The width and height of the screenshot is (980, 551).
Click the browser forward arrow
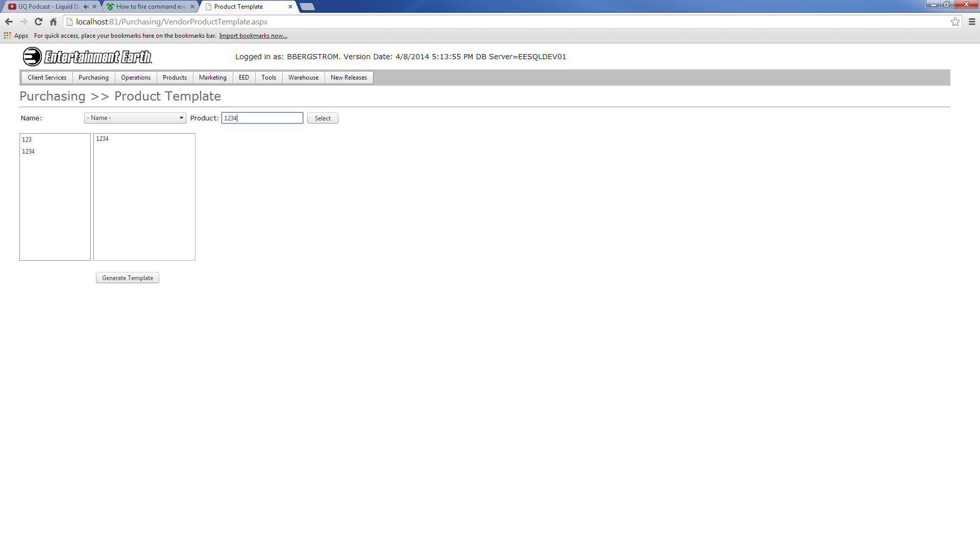23,21
